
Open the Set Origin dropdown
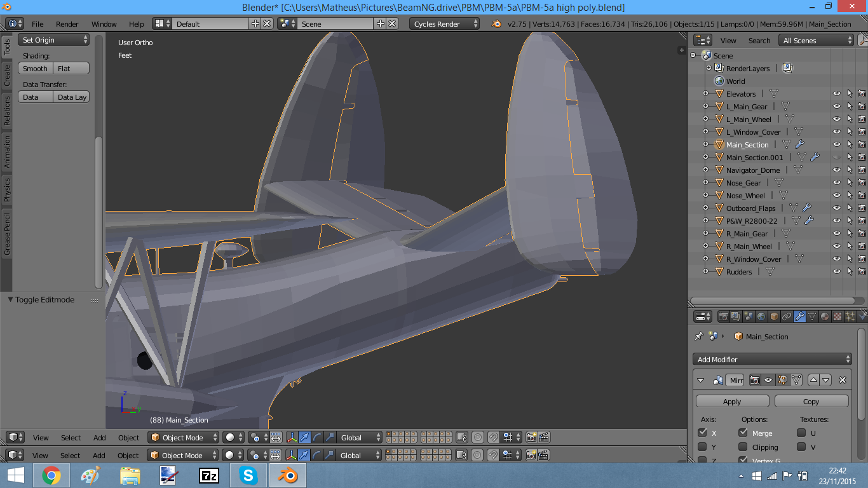[54, 39]
